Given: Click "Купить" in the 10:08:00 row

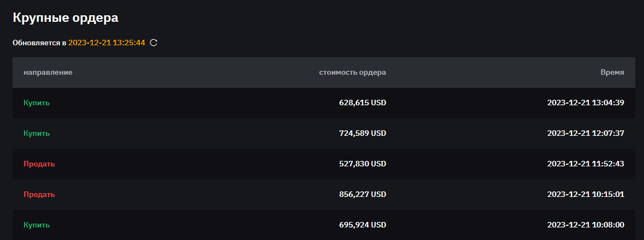Looking at the screenshot, I should [37, 225].
